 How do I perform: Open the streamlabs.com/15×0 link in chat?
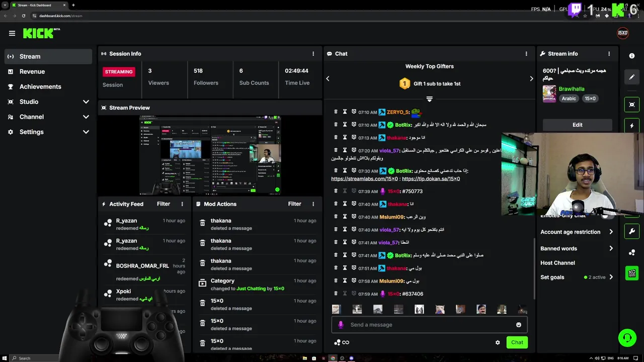364,179
